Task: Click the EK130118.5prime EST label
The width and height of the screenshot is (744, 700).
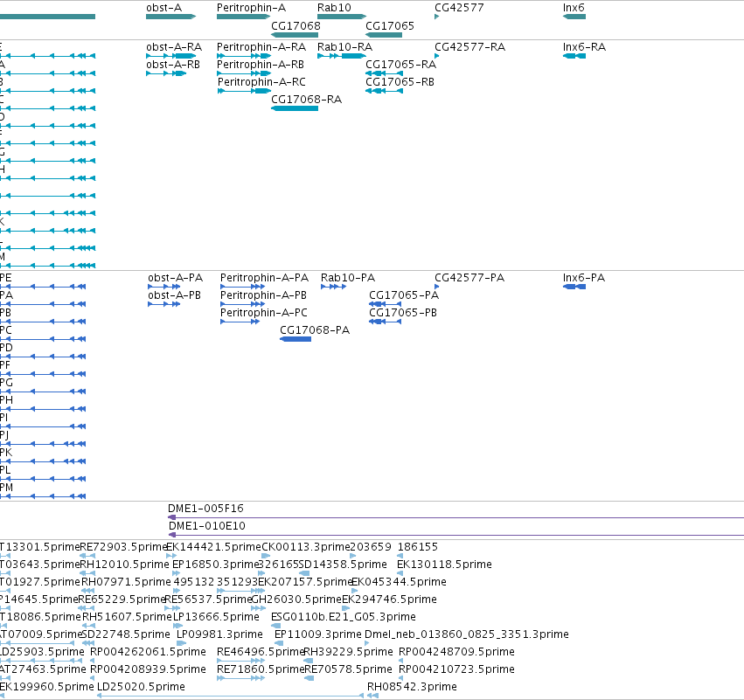Action: [x=444, y=565]
